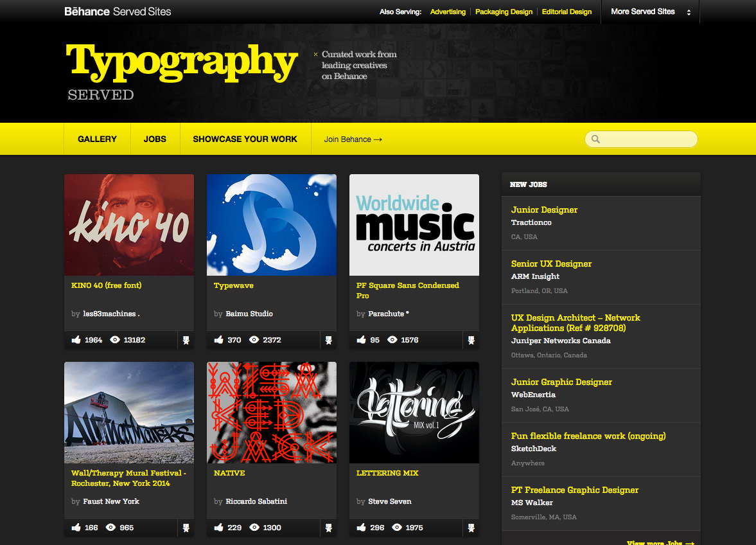Visit author les83machines profile
756x545 pixels.
click(x=111, y=314)
